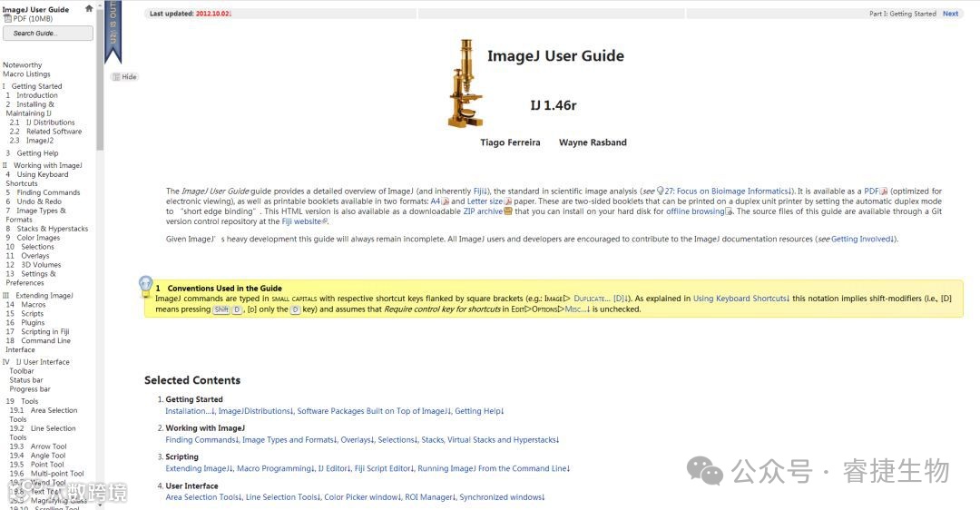Open 3D Volumes in the sidebar

tap(41, 265)
